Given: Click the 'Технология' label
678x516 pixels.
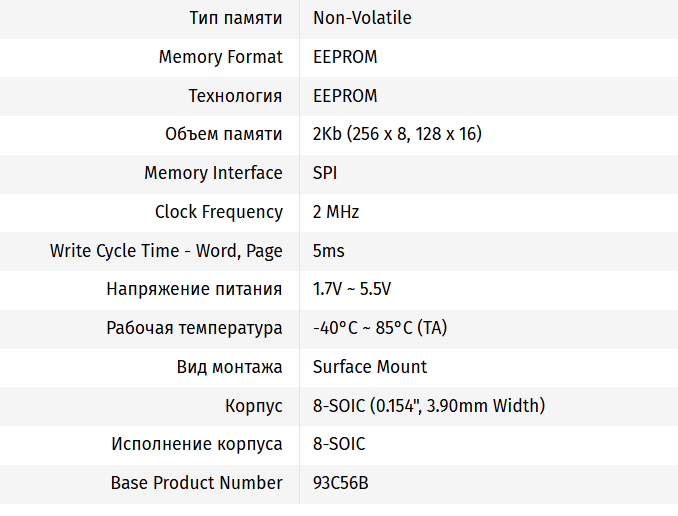Looking at the screenshot, I should 235,96.
